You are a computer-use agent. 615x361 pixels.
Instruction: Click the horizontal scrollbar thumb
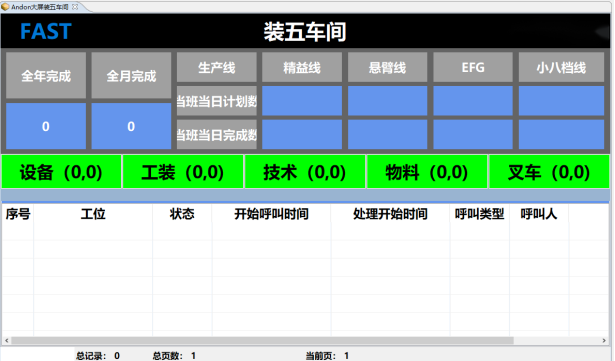tap(262, 340)
